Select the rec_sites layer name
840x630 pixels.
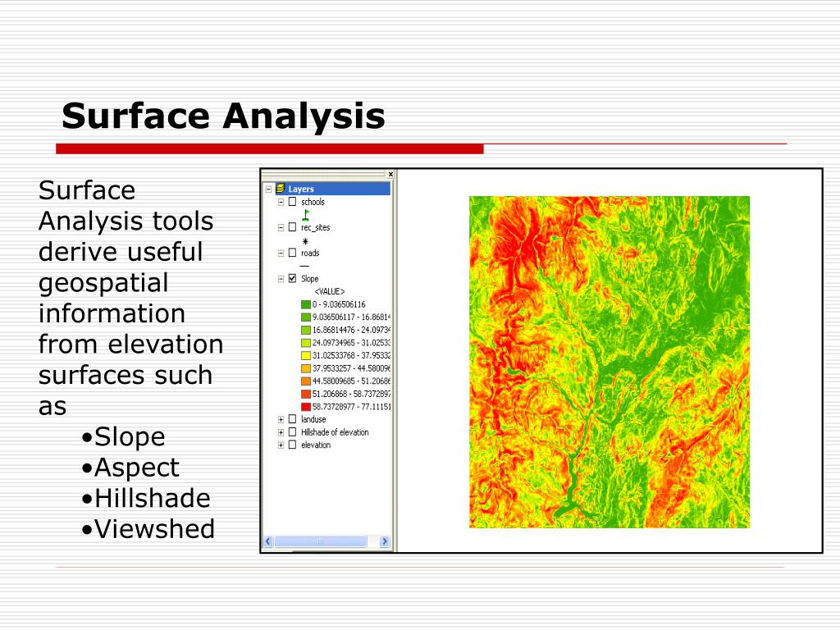(x=316, y=228)
